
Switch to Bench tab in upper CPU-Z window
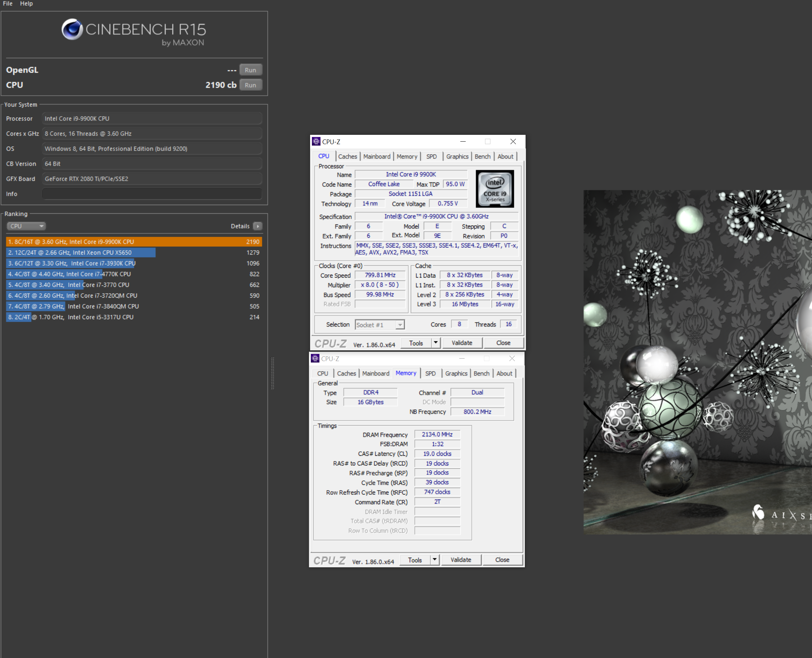tap(482, 157)
